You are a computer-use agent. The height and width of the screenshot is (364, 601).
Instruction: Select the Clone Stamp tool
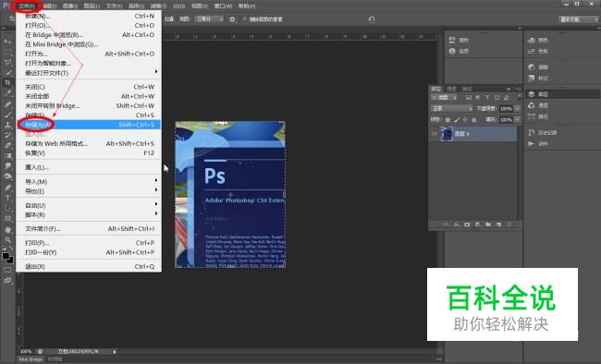coord(7,125)
